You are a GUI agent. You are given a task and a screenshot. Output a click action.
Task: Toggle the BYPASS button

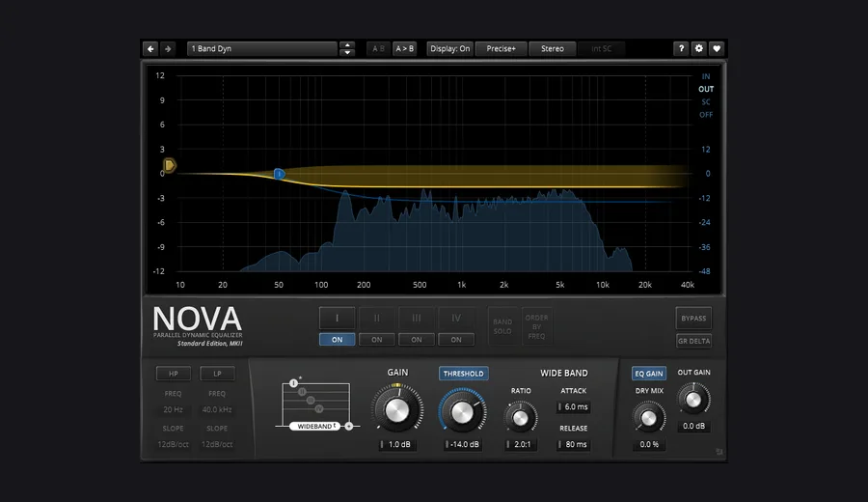point(693,319)
